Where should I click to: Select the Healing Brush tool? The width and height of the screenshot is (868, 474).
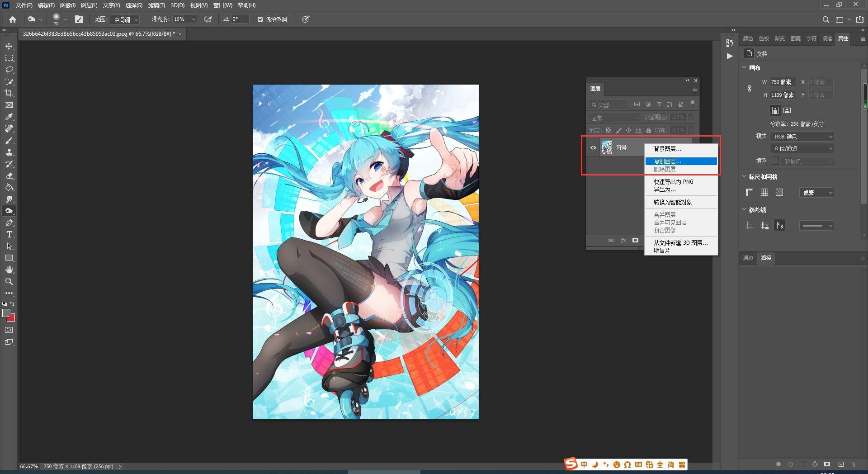pyautogui.click(x=9, y=128)
